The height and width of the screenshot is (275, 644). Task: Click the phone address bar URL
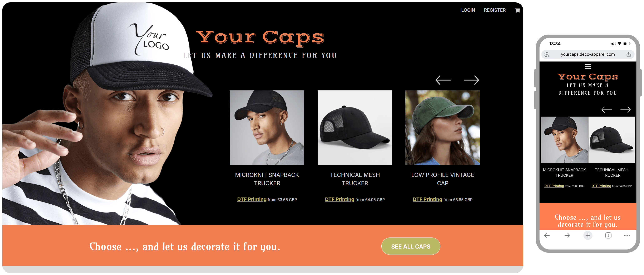[x=588, y=54]
